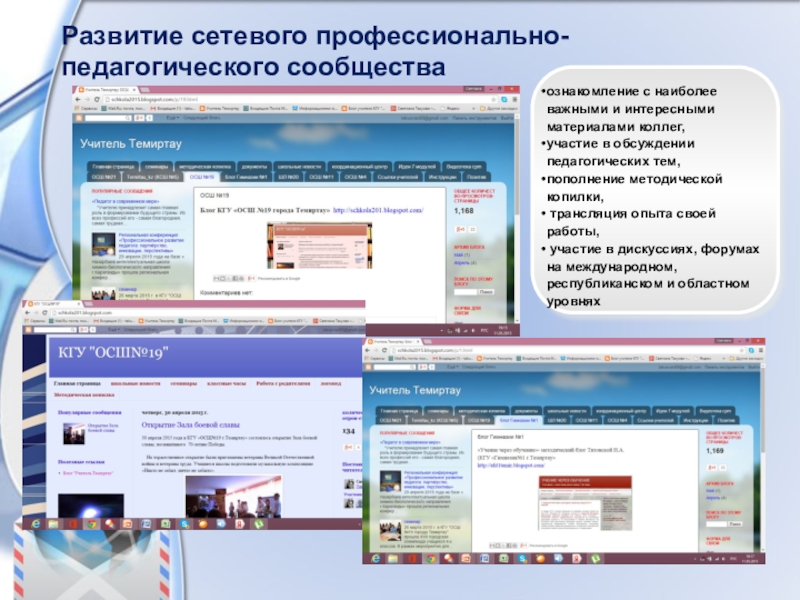Open 'школьные новости' tab in top blog window

pyautogui.click(x=299, y=166)
